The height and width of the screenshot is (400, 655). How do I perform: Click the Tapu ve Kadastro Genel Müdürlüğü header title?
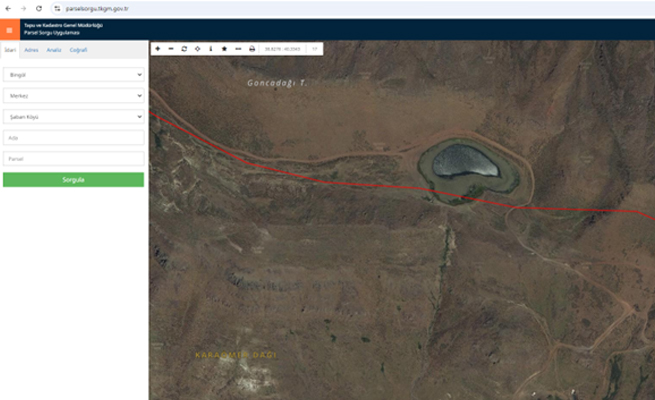tap(63, 25)
